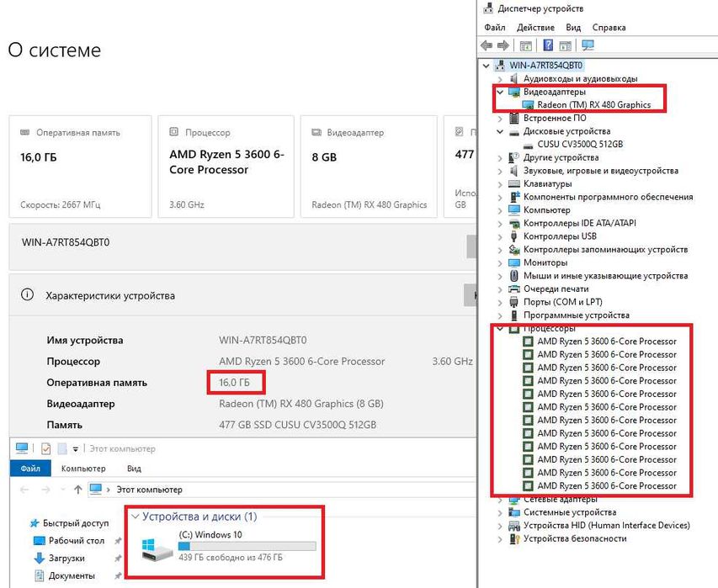The image size is (718, 588).
Task: Click the Контроллеры USB icon
Action: tap(514, 236)
